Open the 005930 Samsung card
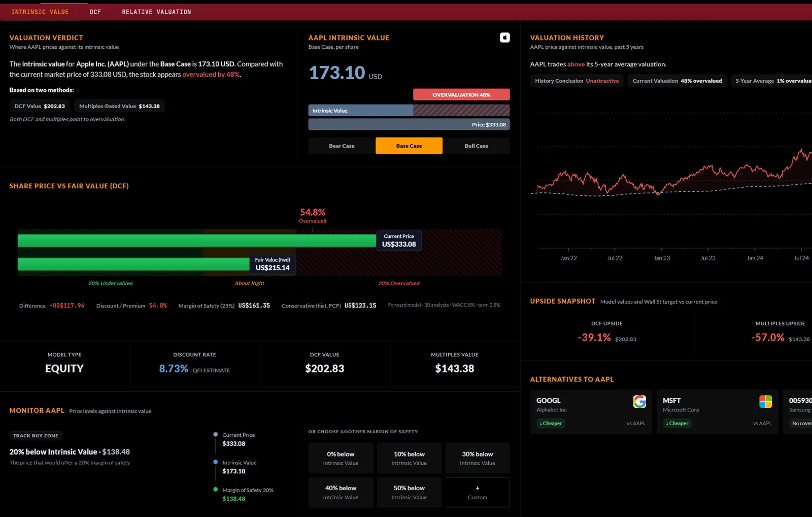This screenshot has height=517, width=812. (797, 411)
